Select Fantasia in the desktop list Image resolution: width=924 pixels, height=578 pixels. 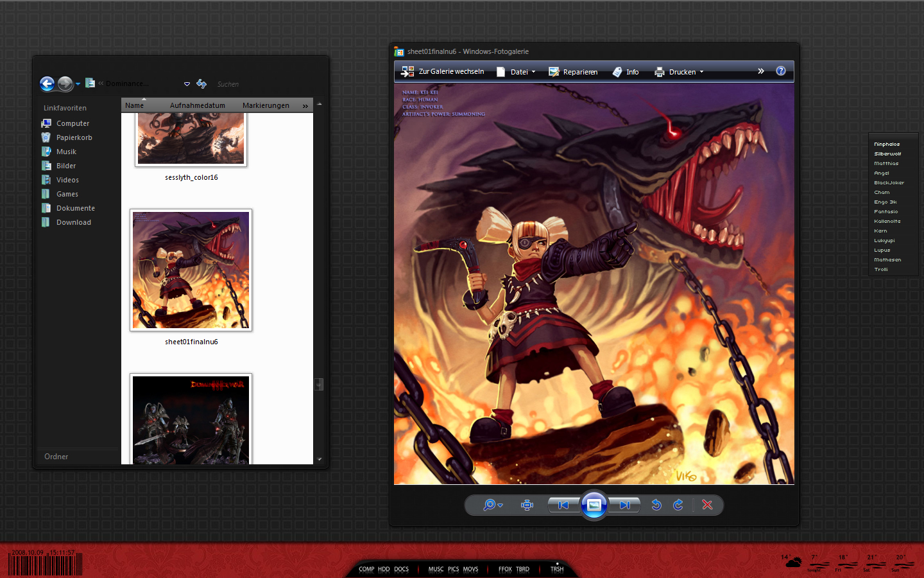click(886, 212)
